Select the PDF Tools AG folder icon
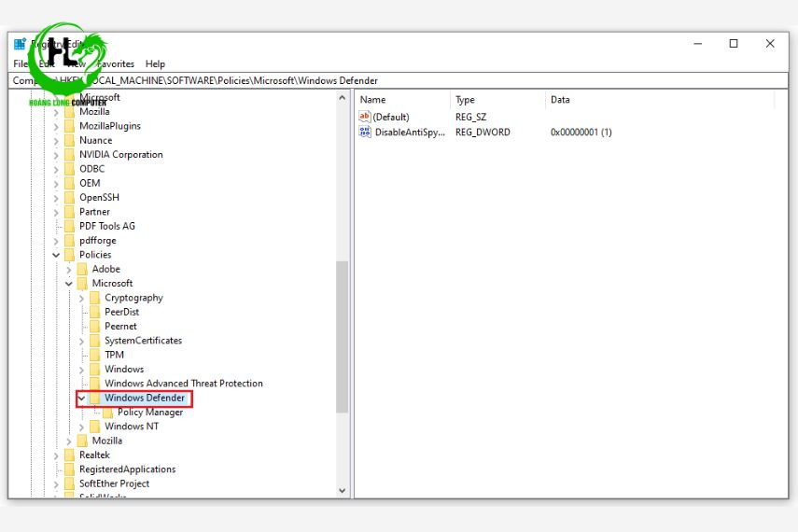This screenshot has width=798, height=532. [x=70, y=226]
